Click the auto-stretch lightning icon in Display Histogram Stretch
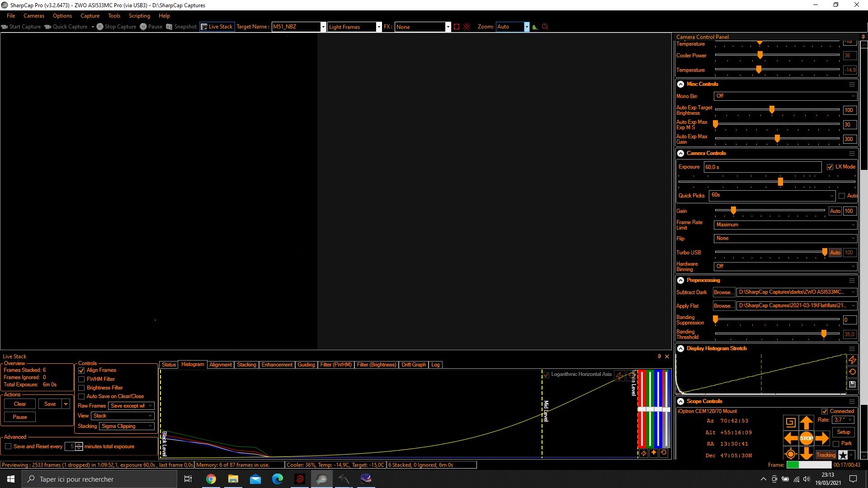Screen dimensions: 868x488 click(852, 360)
